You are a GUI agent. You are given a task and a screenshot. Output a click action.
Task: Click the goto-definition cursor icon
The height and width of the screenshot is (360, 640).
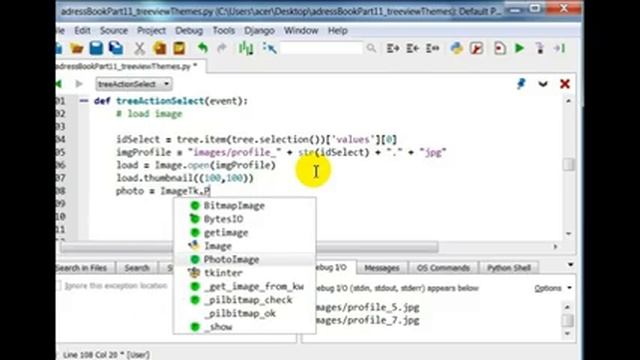(269, 48)
